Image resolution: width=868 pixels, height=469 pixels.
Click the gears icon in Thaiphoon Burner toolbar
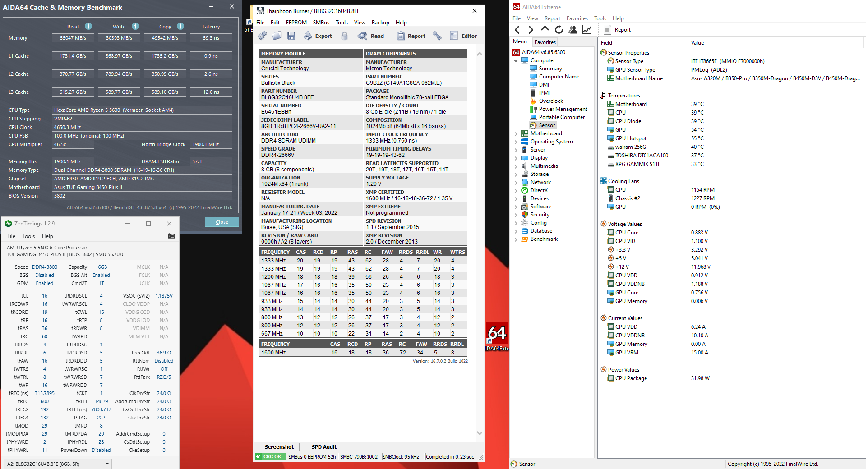(262, 36)
